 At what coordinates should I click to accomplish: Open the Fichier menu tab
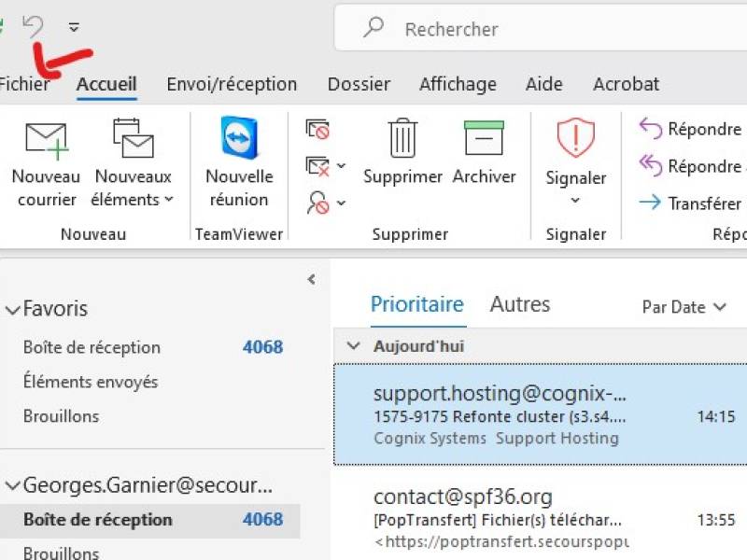(24, 84)
